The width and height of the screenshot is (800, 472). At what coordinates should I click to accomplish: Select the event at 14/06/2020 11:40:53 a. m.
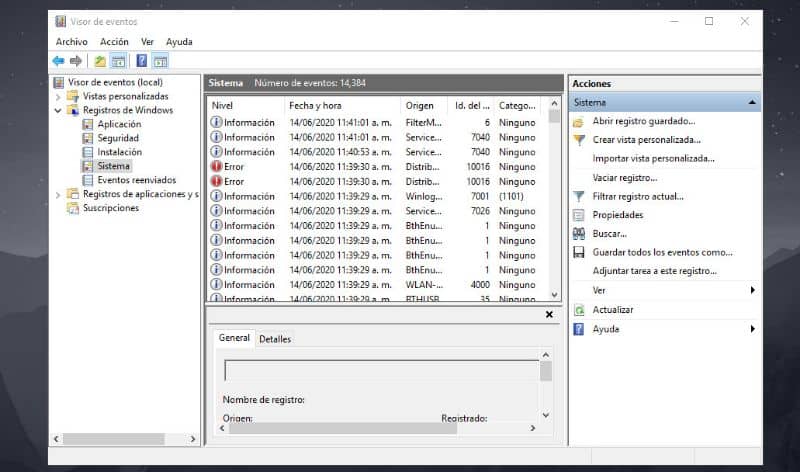pos(377,152)
